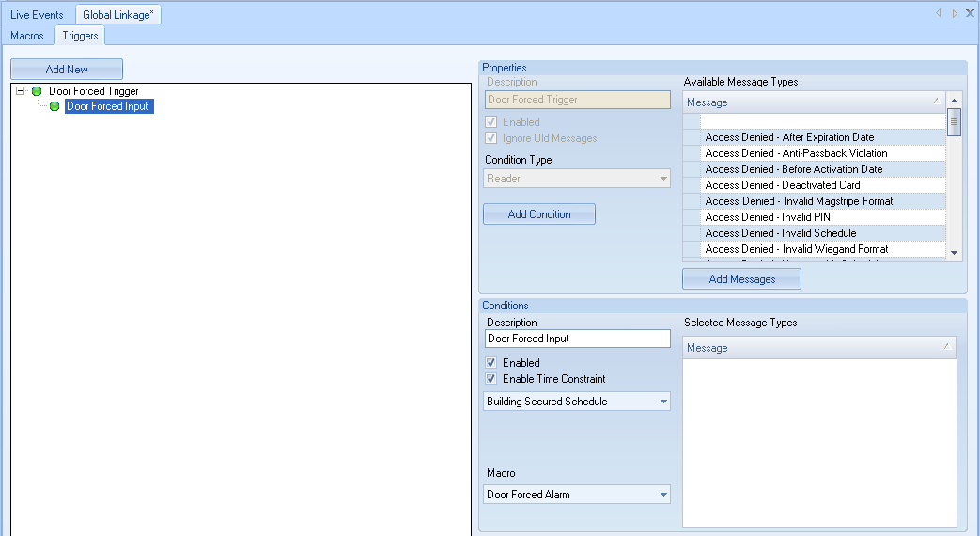Collapse the Door Forced Trigger tree node
The image size is (980, 536).
click(21, 91)
